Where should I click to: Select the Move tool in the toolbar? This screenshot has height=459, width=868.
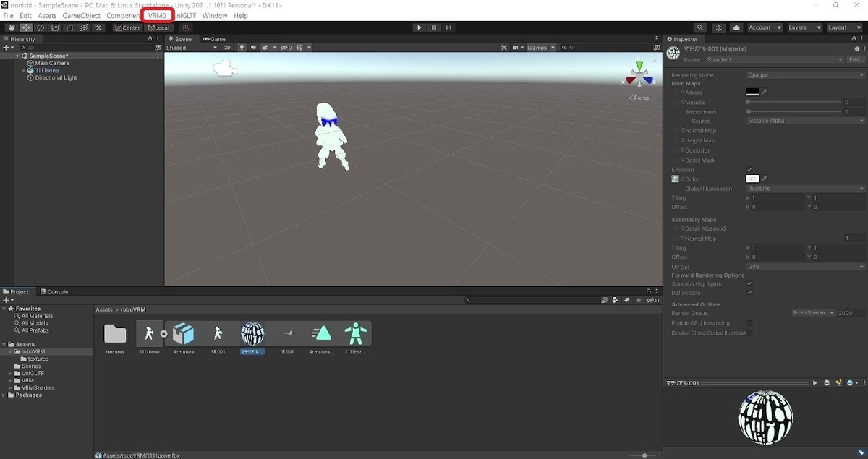coord(26,27)
